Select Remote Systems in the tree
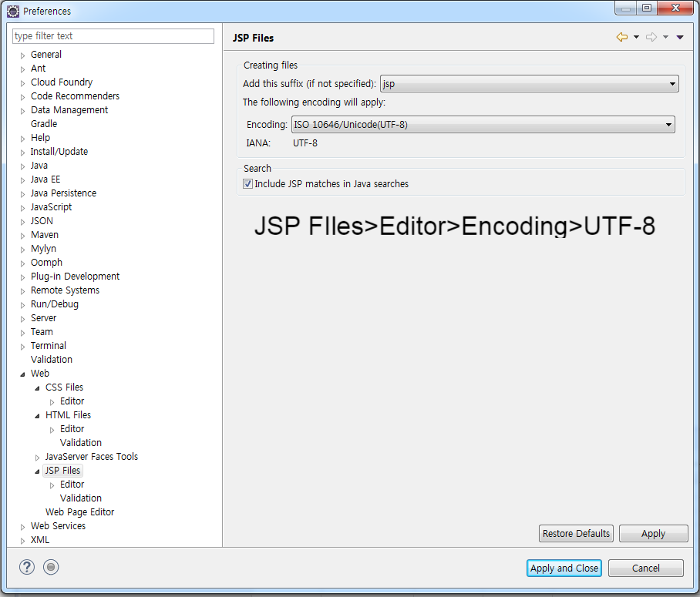The image size is (700, 597). coord(65,290)
